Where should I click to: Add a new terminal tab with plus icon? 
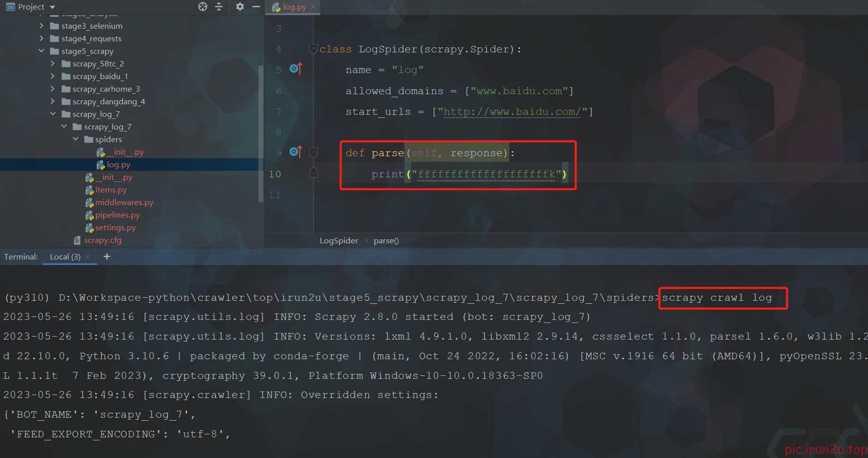coord(107,256)
